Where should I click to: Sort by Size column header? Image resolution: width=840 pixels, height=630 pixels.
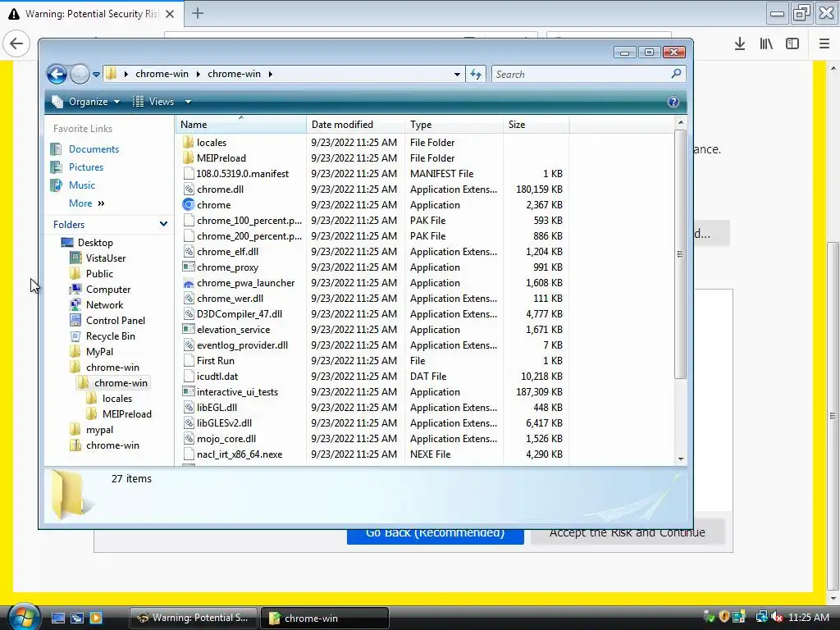pyautogui.click(x=536, y=125)
